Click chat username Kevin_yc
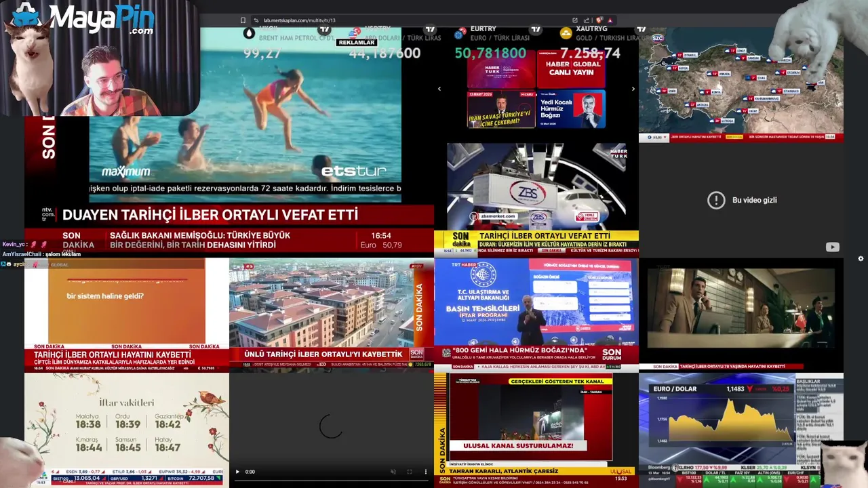The height and width of the screenshot is (488, 868). point(14,244)
